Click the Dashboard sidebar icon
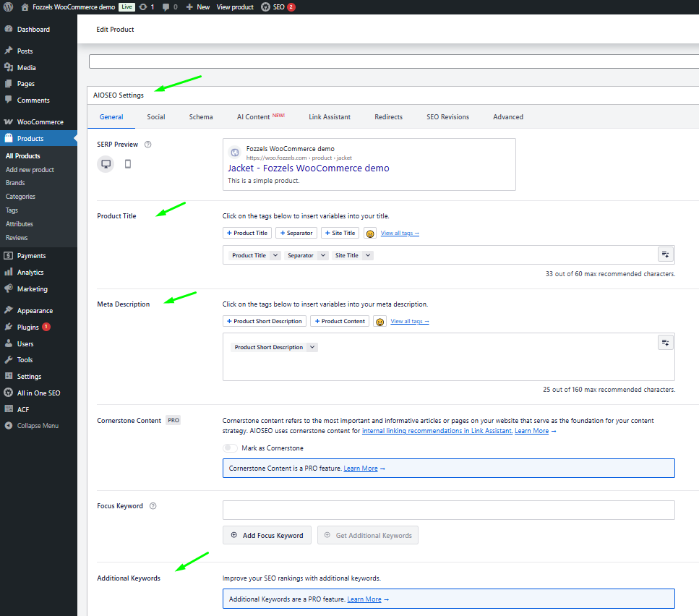699x616 pixels. (9, 29)
